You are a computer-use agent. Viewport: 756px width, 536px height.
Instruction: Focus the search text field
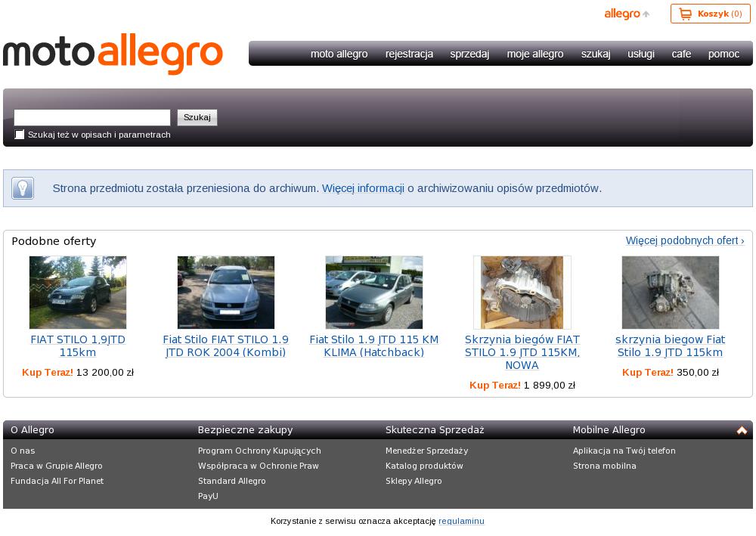(92, 118)
